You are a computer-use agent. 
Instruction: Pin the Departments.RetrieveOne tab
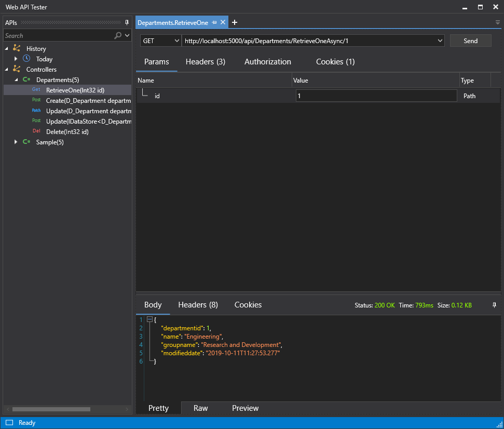[214, 22]
